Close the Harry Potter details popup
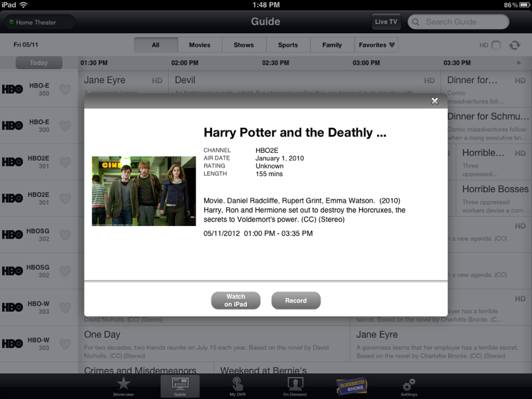Image resolution: width=532 pixels, height=399 pixels. [434, 101]
